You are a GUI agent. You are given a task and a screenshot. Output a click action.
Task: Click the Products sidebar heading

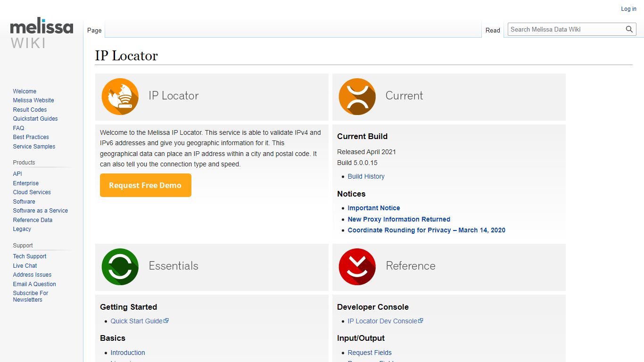[x=24, y=163]
